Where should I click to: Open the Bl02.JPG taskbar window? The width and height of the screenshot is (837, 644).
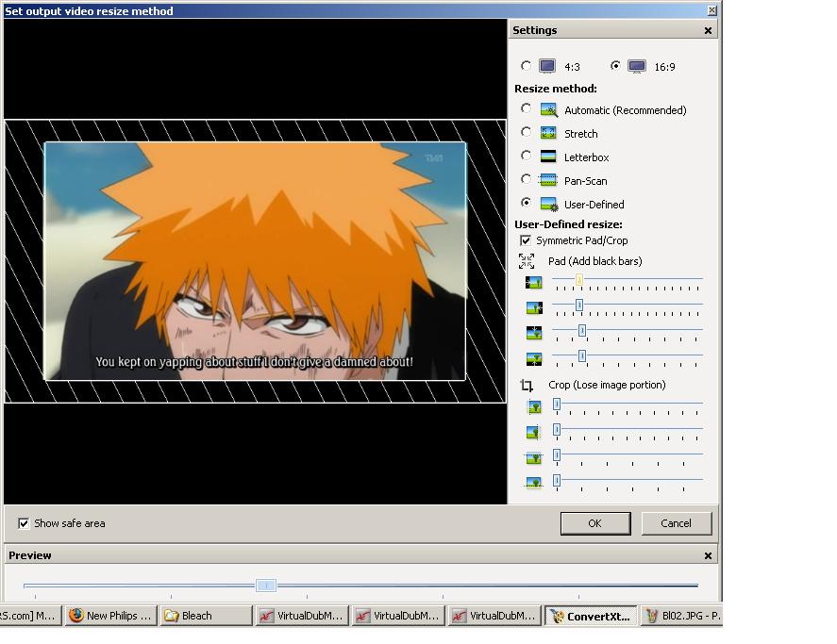pos(681,616)
